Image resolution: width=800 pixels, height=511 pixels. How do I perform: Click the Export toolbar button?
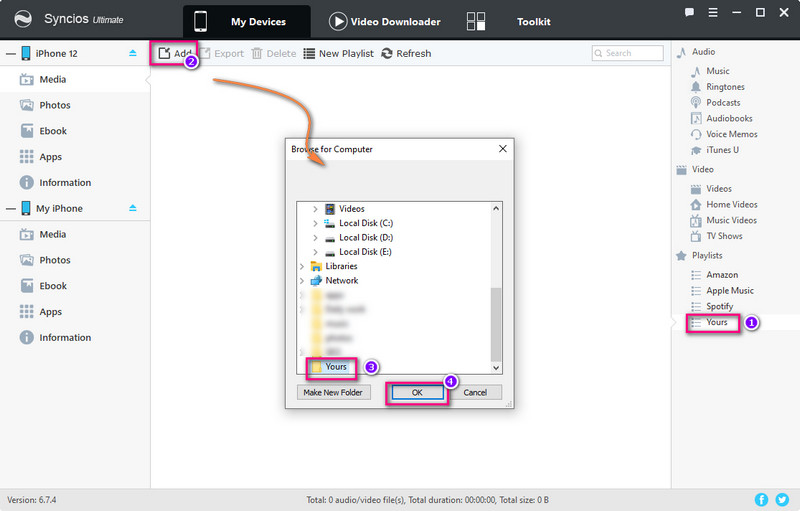[221, 53]
